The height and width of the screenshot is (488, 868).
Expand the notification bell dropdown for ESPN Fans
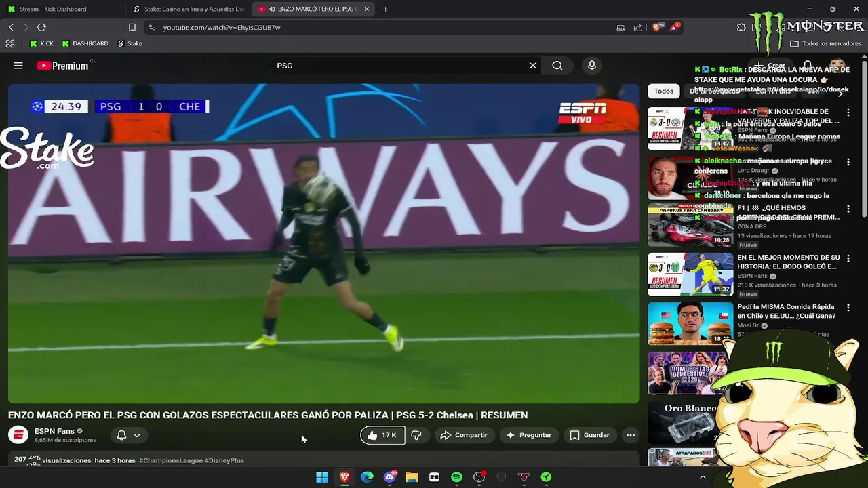coord(137,435)
